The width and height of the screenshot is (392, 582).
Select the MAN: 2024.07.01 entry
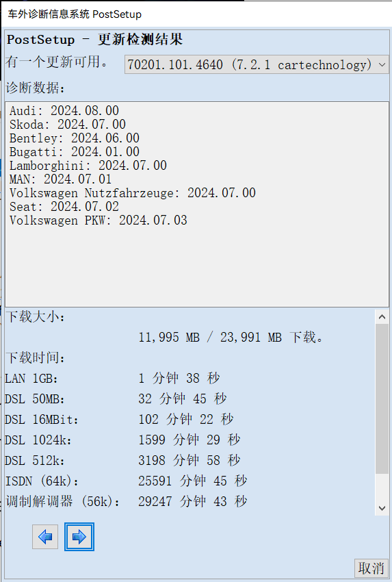[x=60, y=179]
